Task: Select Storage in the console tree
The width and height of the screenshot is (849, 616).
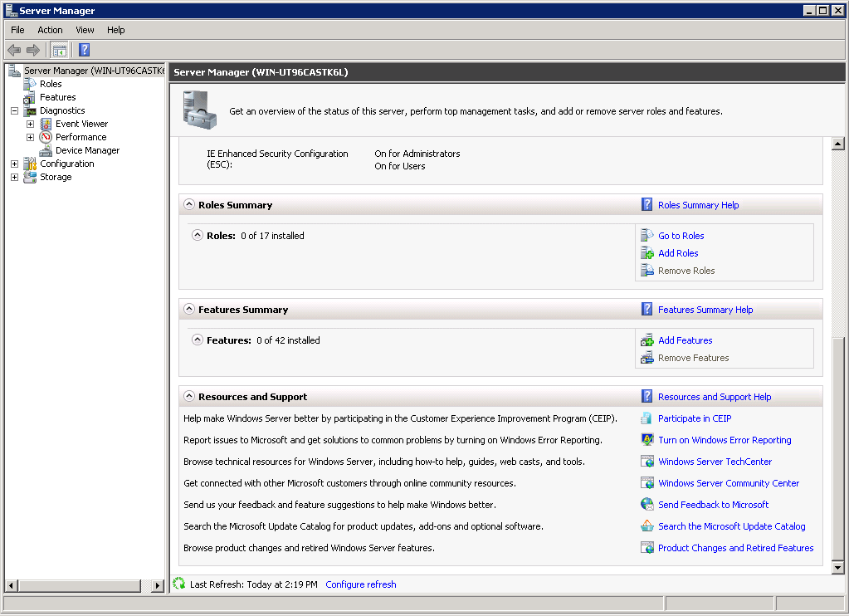Action: (x=56, y=177)
